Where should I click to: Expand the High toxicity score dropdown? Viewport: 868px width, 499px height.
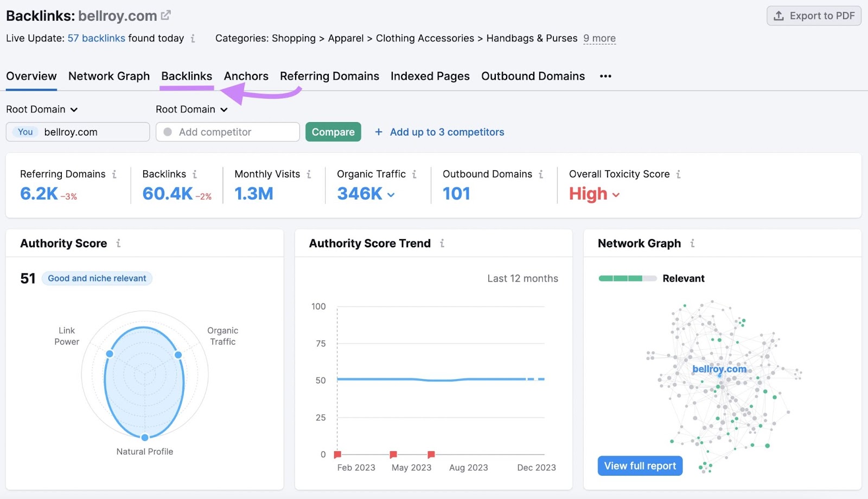point(615,194)
